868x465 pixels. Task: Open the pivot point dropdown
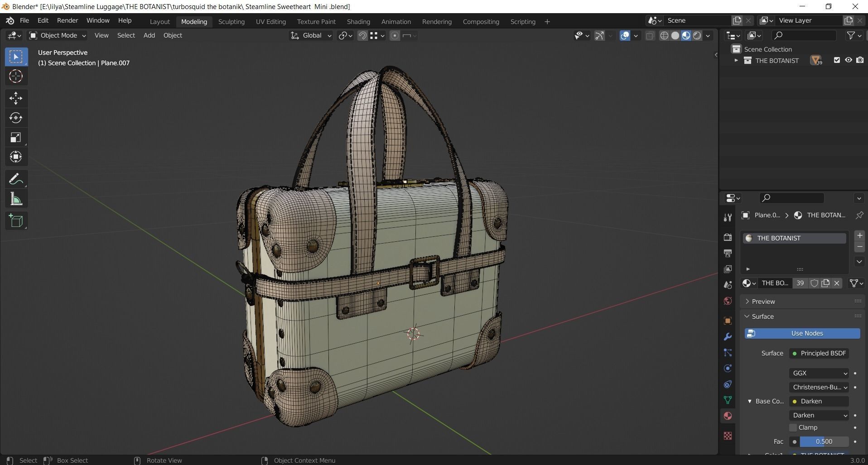click(345, 35)
